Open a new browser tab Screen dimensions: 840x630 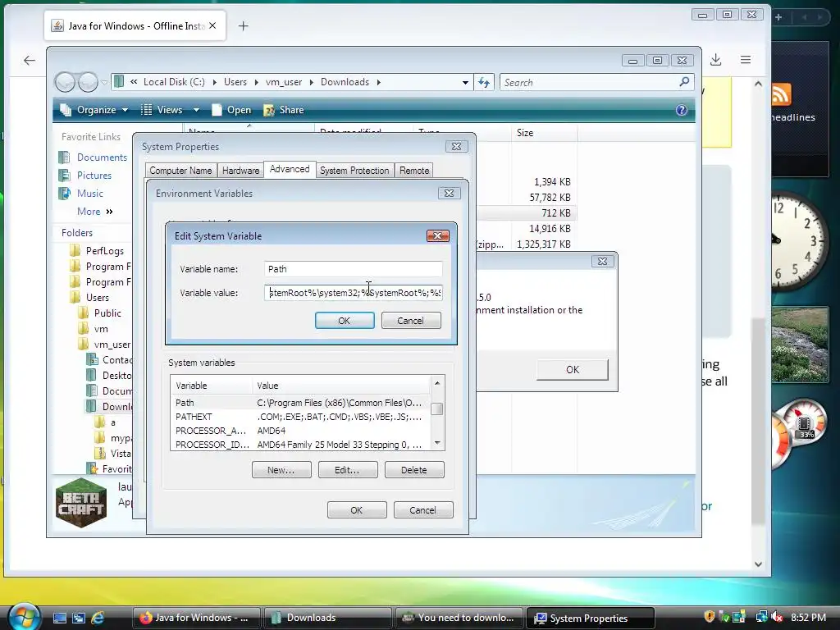coord(243,25)
